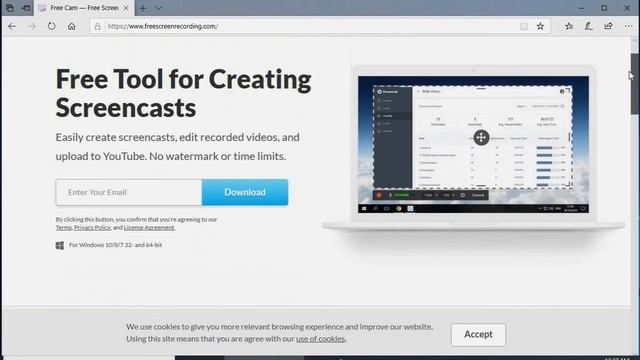Viewport: 640px width, 360px height.
Task: Add page to favorites with star icon
Action: tap(540, 26)
